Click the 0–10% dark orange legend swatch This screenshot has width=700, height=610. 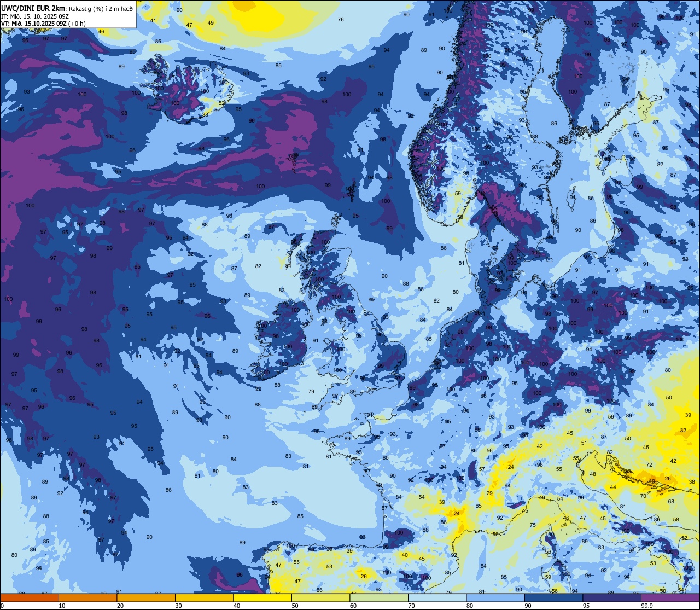pos(30,597)
